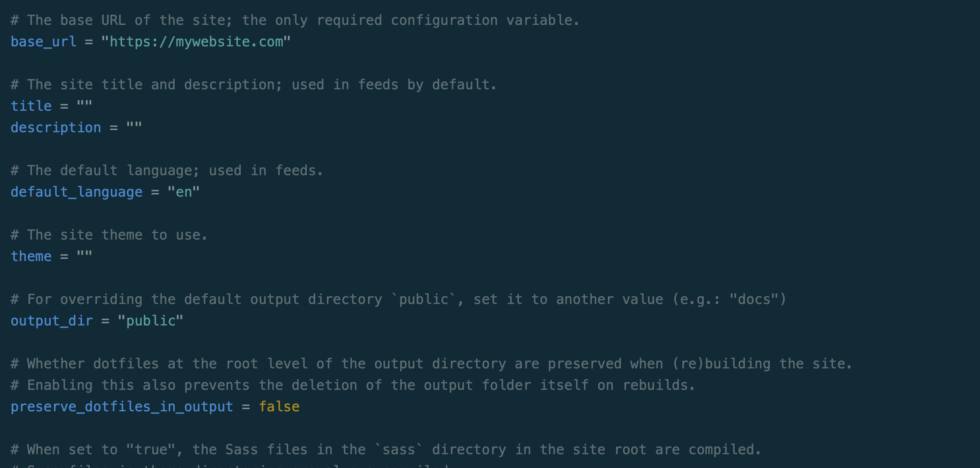Image resolution: width=980 pixels, height=468 pixels.
Task: Place cursor in empty title string
Action: [x=85, y=106]
